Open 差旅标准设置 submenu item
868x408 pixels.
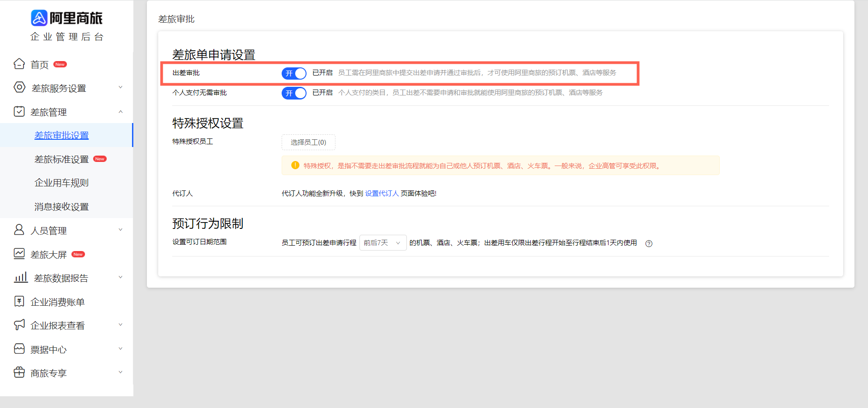pos(61,159)
